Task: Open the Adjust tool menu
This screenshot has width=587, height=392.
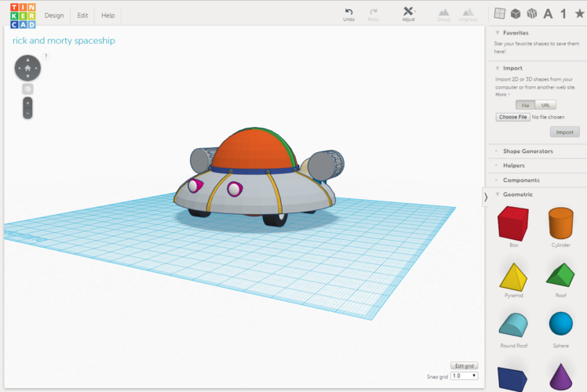Action: pyautogui.click(x=408, y=14)
